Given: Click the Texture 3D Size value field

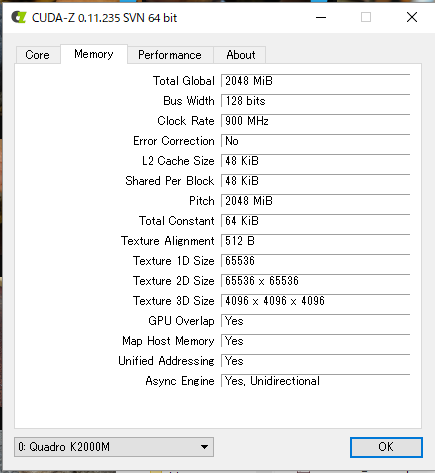Looking at the screenshot, I should point(315,301).
